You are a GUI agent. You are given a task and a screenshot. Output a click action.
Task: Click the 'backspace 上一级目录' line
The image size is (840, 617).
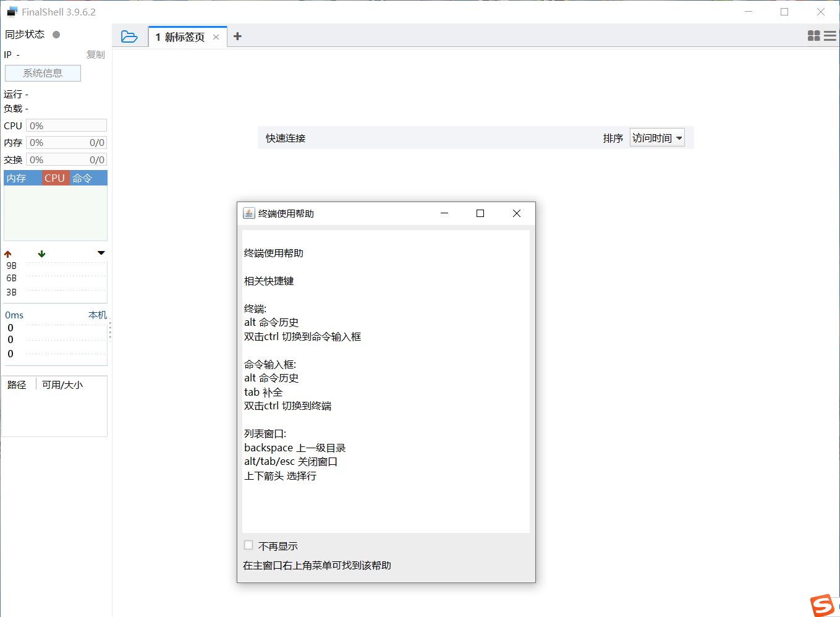coord(295,448)
